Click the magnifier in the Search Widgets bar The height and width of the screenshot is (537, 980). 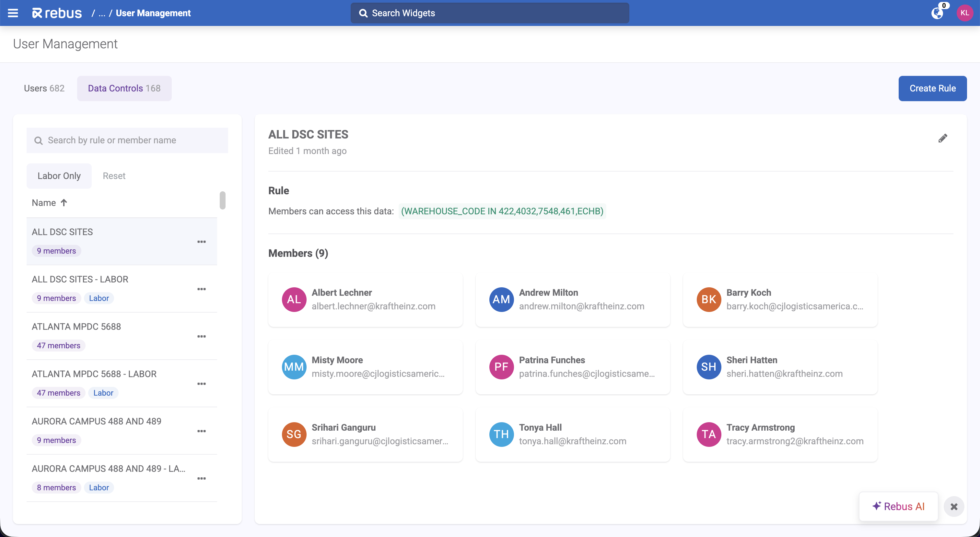coord(363,13)
